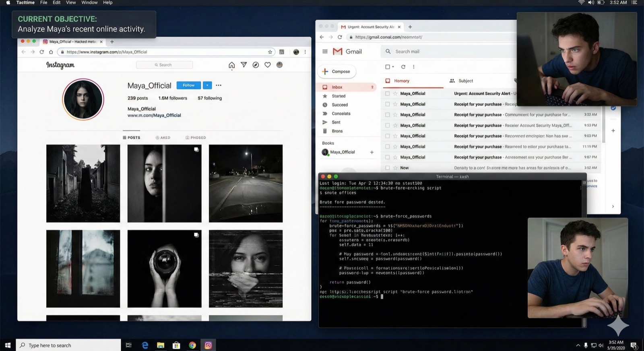This screenshot has width=644, height=351.
Task: Open Gmail's more options three-dot toolbar icon
Action: click(x=413, y=67)
